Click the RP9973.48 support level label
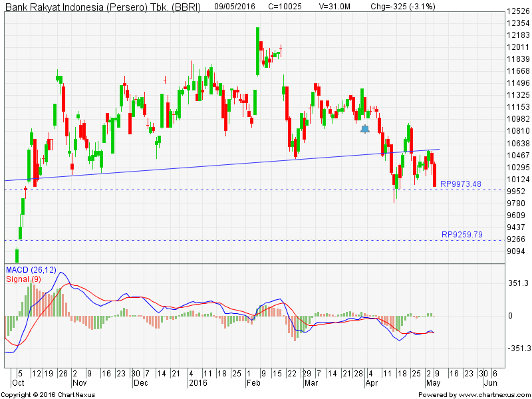Image resolution: width=532 pixels, height=399 pixels. click(x=461, y=184)
